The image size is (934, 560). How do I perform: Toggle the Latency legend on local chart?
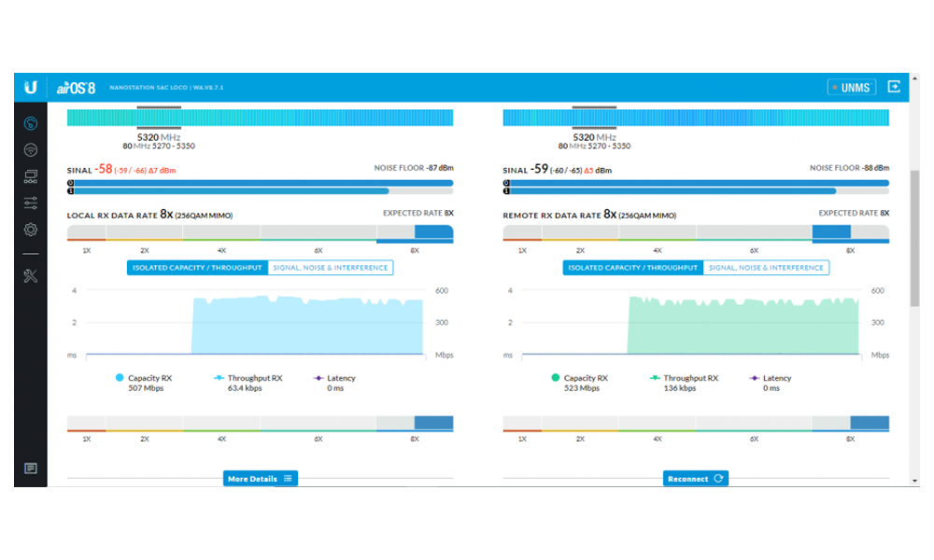coord(333,378)
